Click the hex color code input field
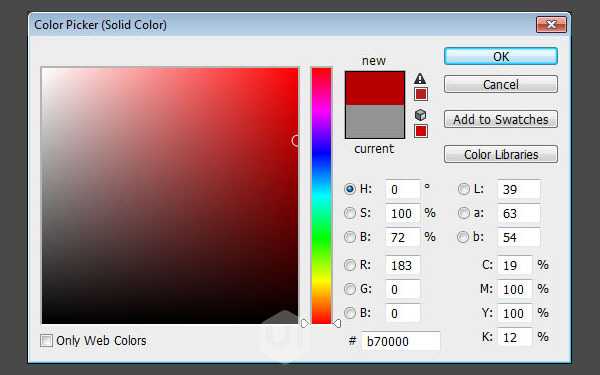The width and height of the screenshot is (600, 375). click(401, 341)
